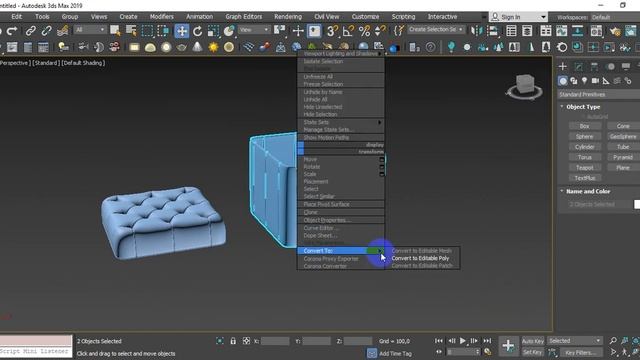Open the Rendering menu

pos(288,17)
